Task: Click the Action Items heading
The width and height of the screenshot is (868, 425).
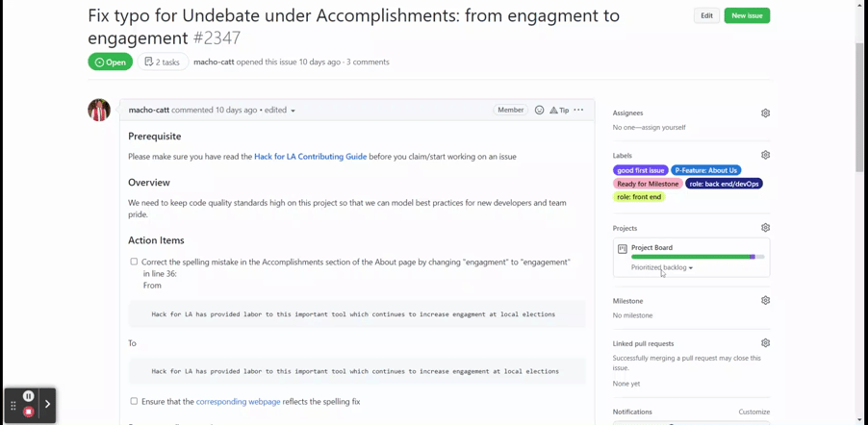Action: pos(156,240)
